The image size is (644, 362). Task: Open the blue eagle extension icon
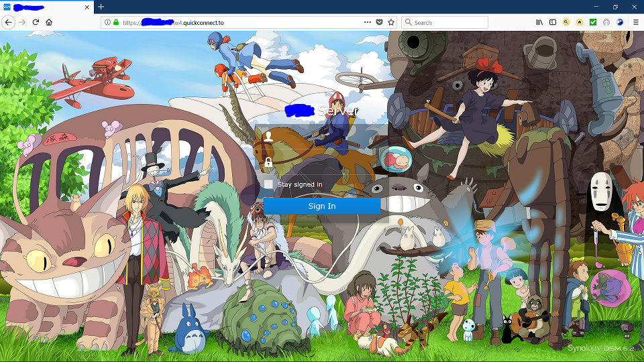(x=620, y=22)
